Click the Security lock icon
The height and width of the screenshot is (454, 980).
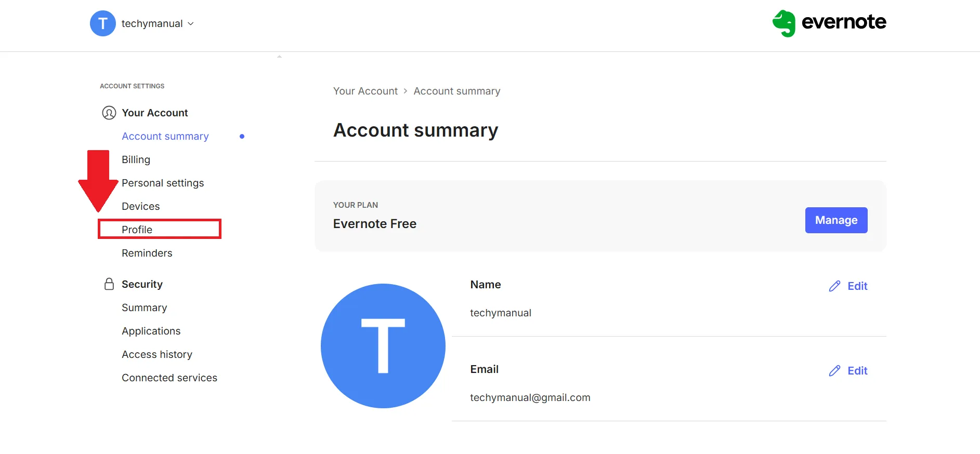tap(109, 284)
